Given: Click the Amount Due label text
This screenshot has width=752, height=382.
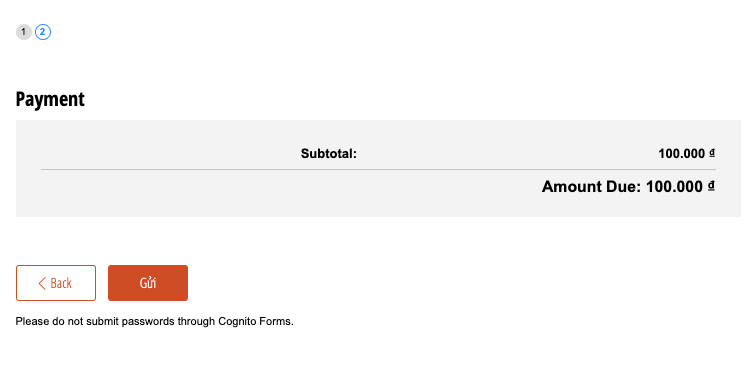Looking at the screenshot, I should click(591, 186).
